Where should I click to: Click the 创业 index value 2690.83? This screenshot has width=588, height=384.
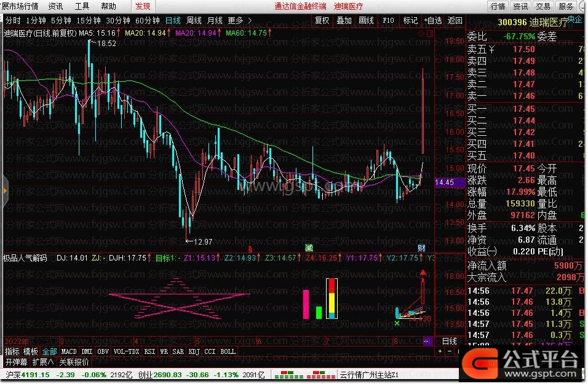click(167, 375)
